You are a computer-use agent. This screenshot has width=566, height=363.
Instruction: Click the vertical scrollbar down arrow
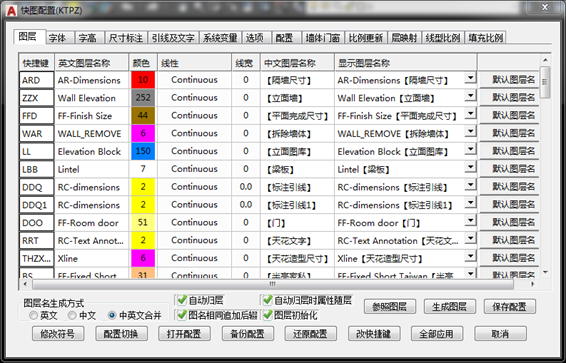545,272
